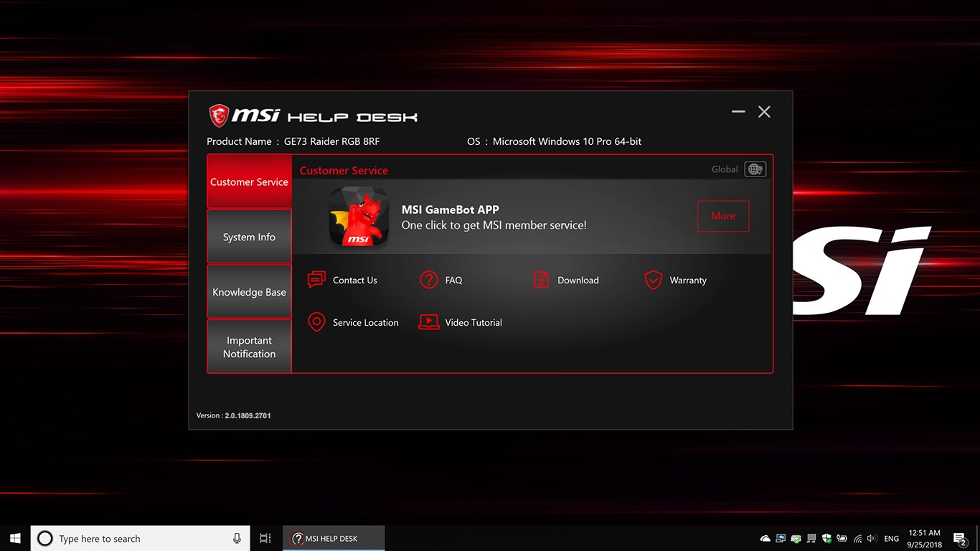
Task: Click the More button for GameBot
Action: [723, 216]
